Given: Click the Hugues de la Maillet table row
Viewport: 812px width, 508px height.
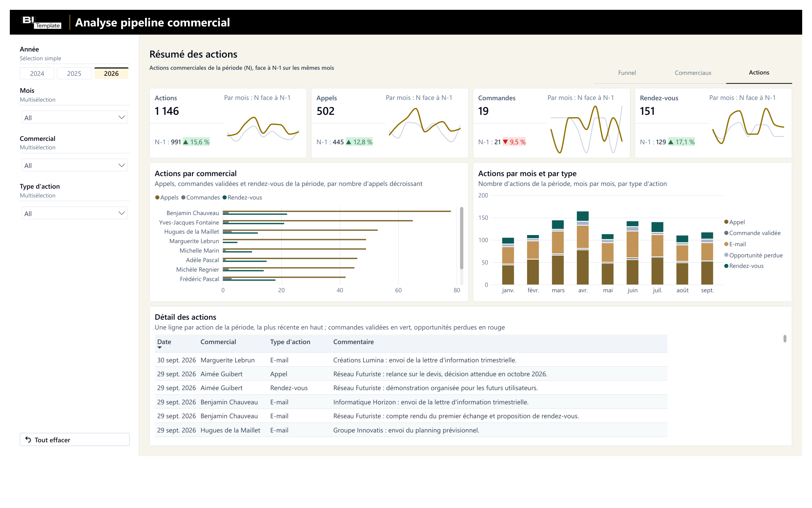Looking at the screenshot, I should [x=411, y=430].
